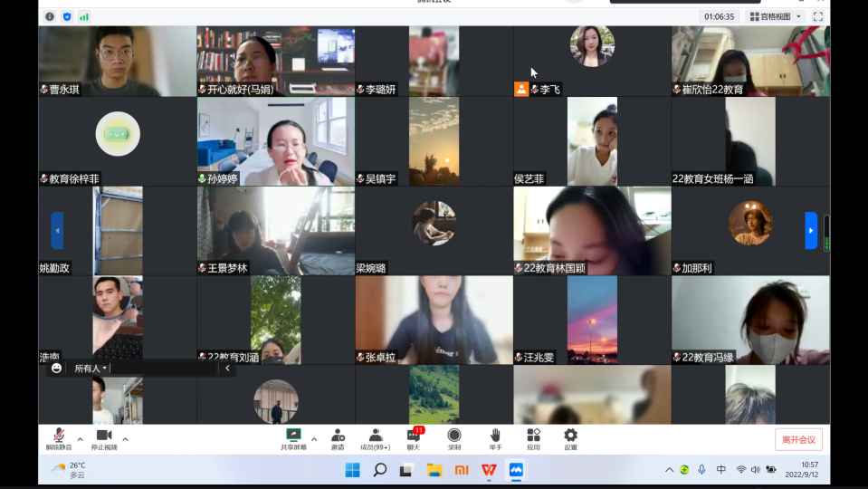Unmute the microphone (解除静音)

pos(59,438)
